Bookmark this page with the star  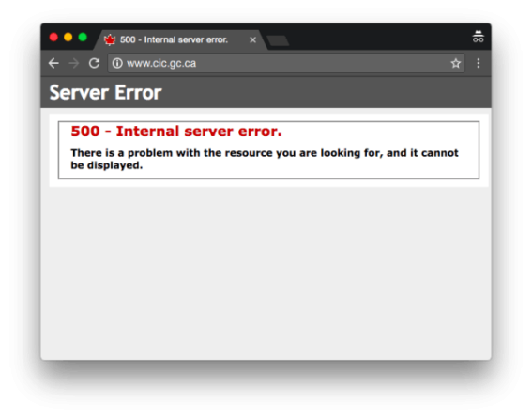pyautogui.click(x=455, y=63)
